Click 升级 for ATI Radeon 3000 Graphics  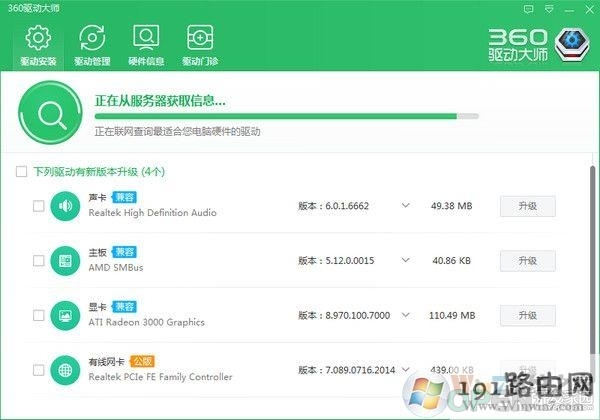pos(528,316)
